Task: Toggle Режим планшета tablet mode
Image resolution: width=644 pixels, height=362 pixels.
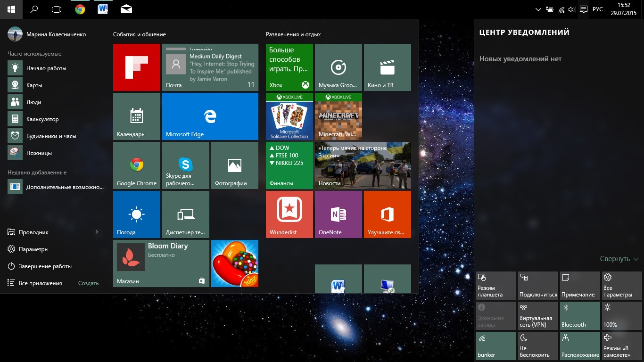Action: 496,285
